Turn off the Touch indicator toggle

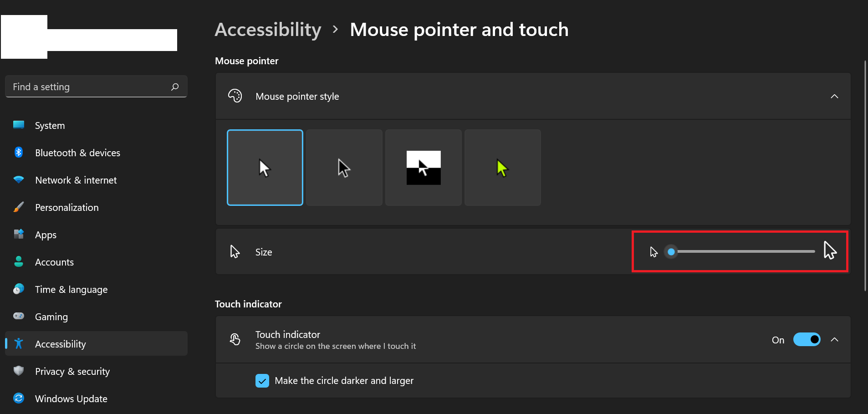click(x=807, y=340)
